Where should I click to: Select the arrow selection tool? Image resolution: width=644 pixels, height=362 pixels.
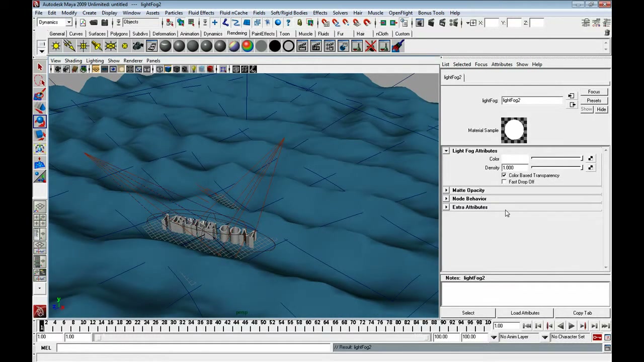(40, 67)
